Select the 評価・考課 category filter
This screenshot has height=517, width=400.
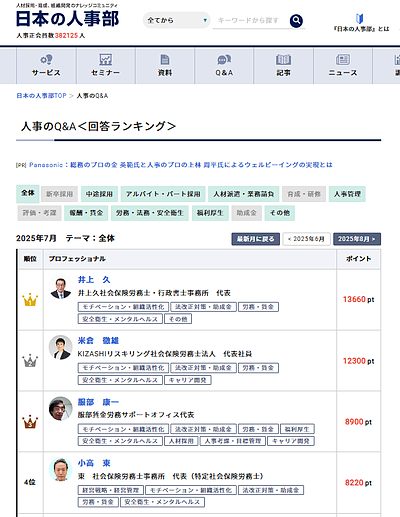pyautogui.click(x=39, y=213)
